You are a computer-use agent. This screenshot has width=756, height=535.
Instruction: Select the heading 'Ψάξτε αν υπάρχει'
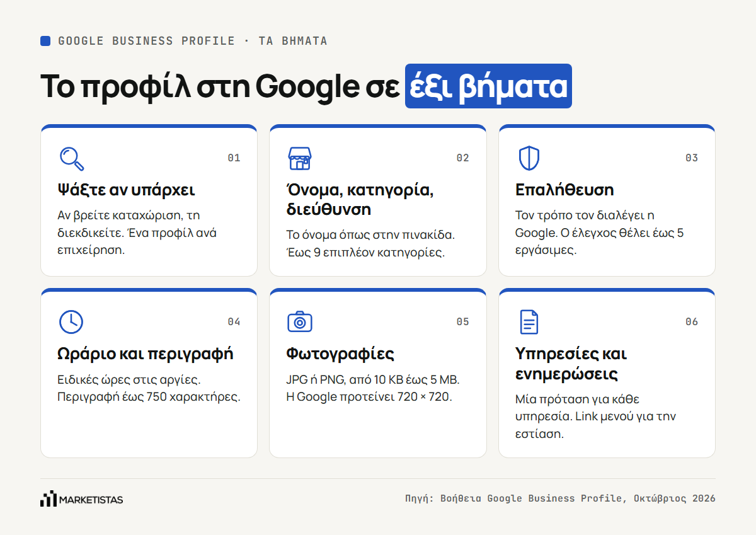126,190
